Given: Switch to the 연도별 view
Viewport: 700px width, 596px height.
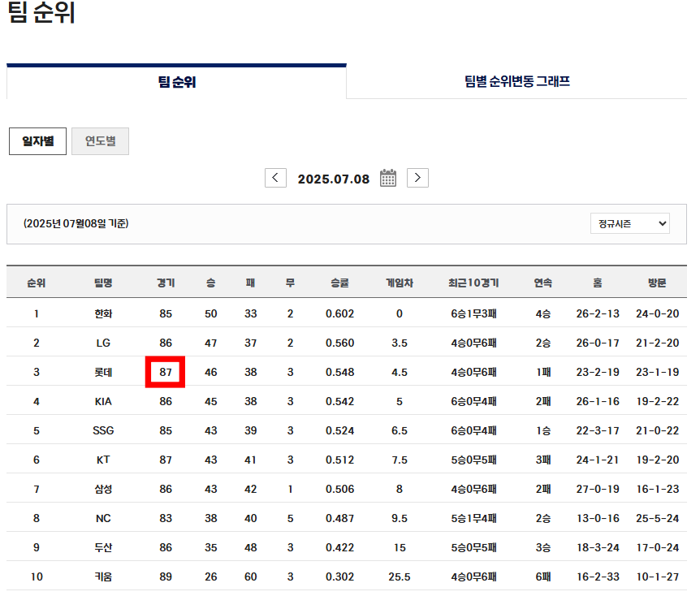Looking at the screenshot, I should pos(100,140).
